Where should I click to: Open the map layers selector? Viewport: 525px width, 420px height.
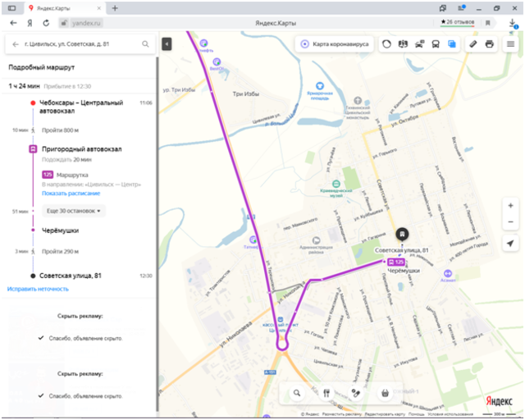(451, 43)
